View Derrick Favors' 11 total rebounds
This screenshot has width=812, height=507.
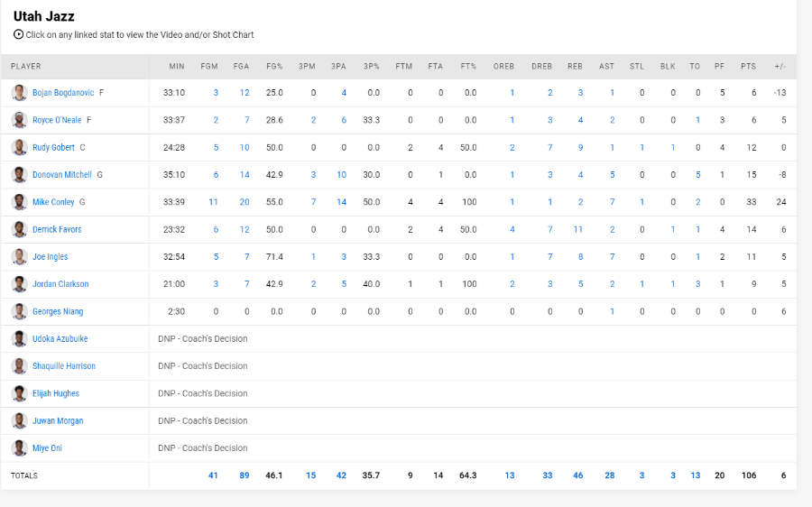[578, 229]
